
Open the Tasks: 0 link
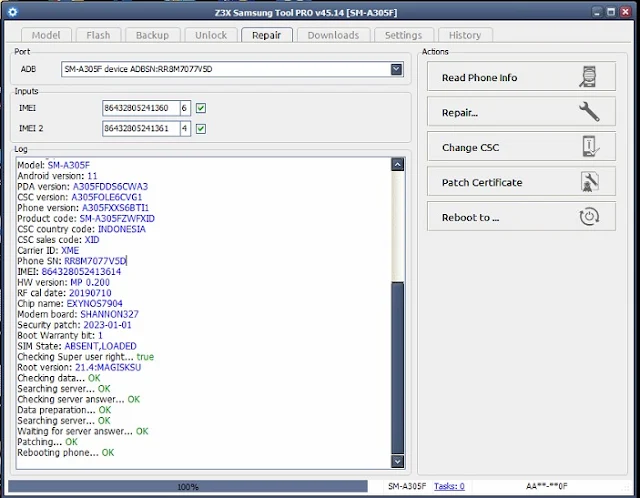449,486
